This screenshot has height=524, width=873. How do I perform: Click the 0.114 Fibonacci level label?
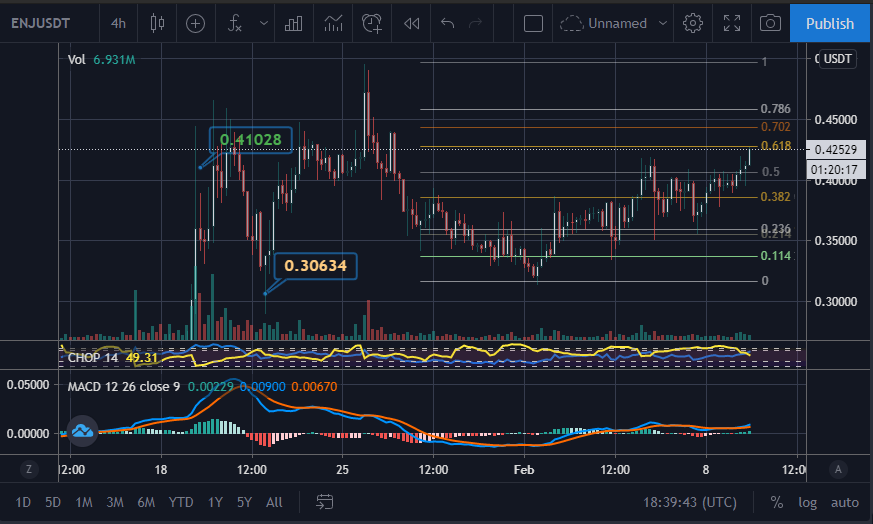click(x=776, y=256)
